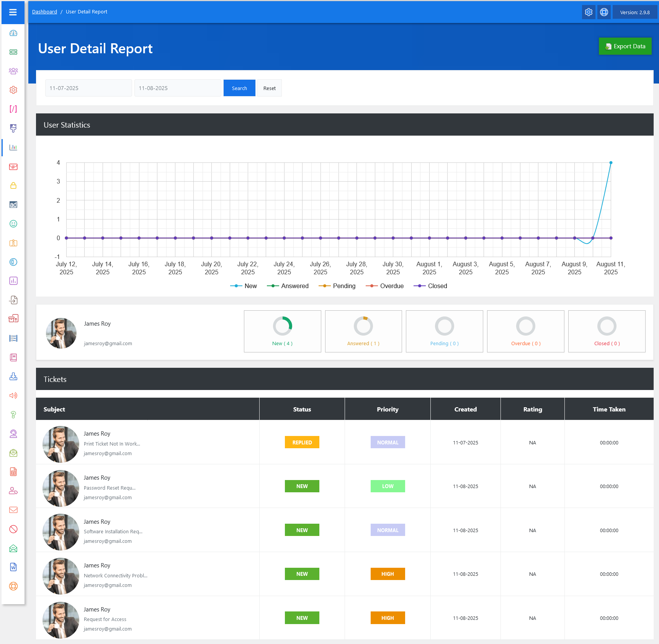Viewport: 659px width, 644px height.
Task: Click the Priority column header
Action: click(388, 409)
